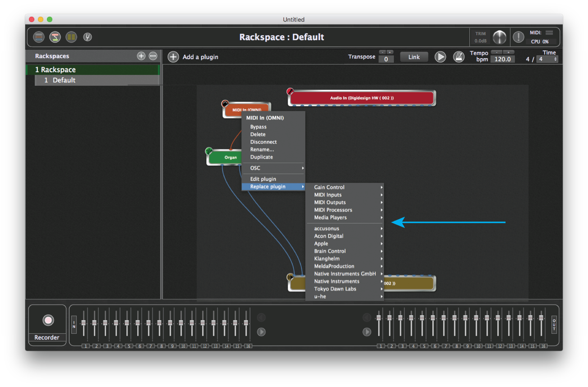
Task: Click input channel 1 fader
Action: [x=84, y=323]
